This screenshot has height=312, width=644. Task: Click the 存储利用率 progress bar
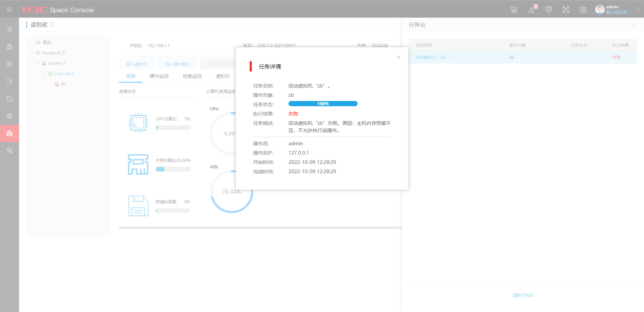(x=173, y=211)
